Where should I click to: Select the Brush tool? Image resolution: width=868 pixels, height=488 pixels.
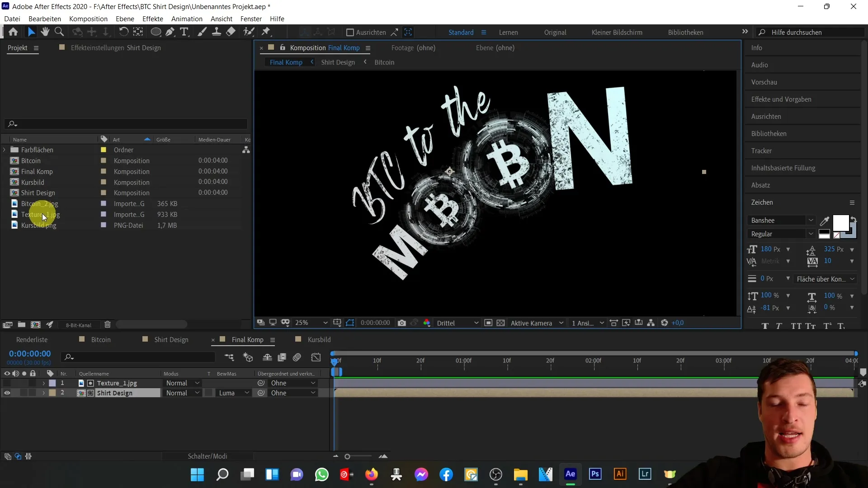click(x=202, y=32)
